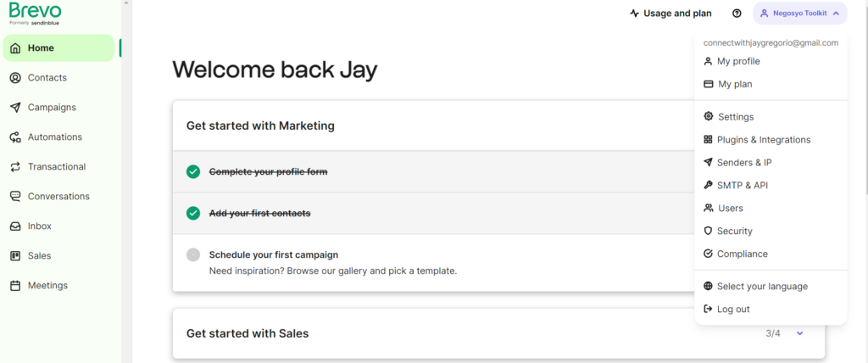Click the Contacts person icon in sidebar
868x363 pixels.
pos(15,77)
